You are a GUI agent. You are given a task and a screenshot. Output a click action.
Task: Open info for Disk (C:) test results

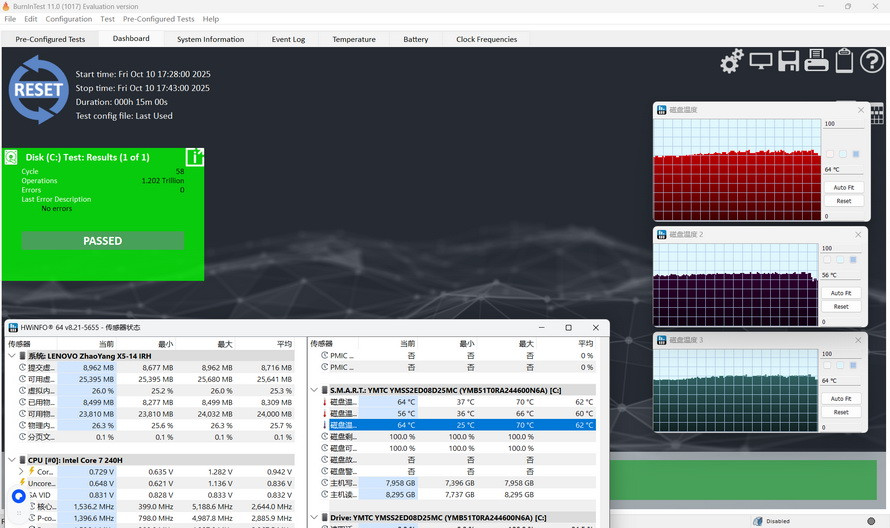[195, 157]
